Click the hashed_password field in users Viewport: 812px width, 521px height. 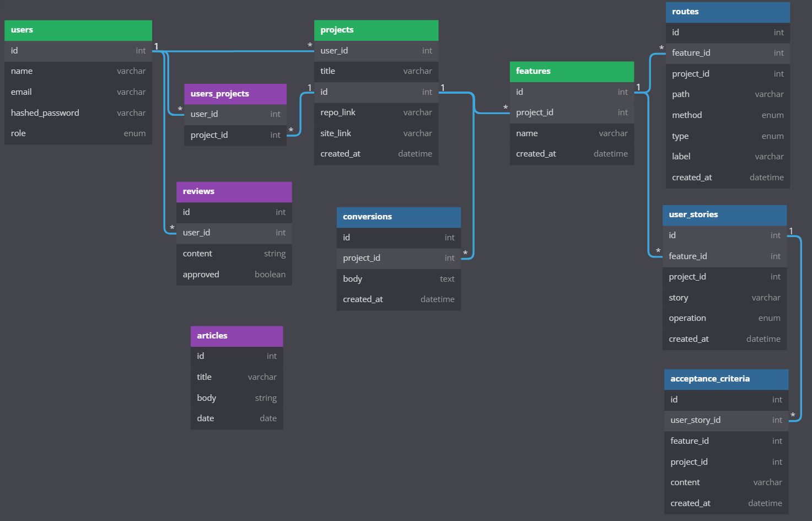pyautogui.click(x=78, y=112)
